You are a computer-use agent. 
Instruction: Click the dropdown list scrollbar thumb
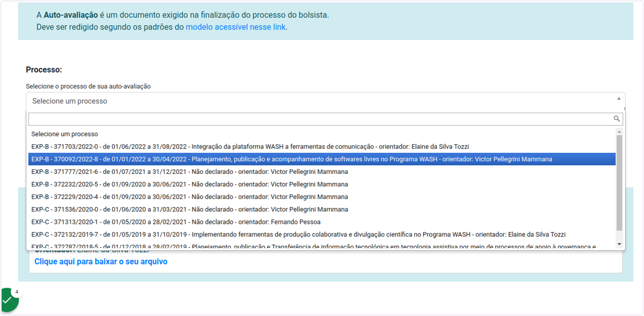tap(619, 183)
